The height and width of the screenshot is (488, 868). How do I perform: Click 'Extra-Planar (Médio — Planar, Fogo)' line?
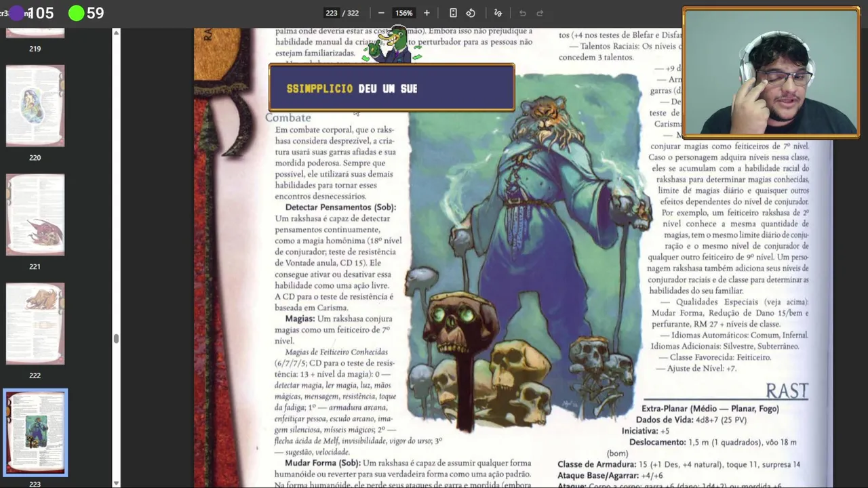tap(710, 409)
